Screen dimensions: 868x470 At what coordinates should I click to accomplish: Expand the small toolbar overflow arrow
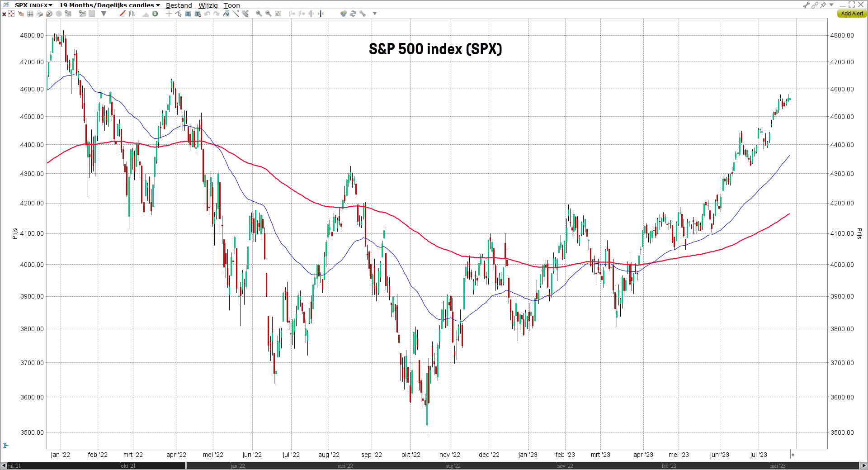click(375, 14)
